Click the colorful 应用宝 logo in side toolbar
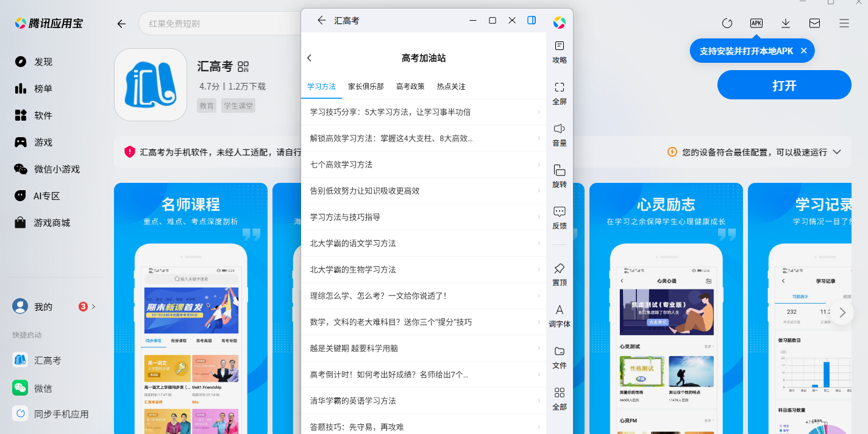 [560, 23]
